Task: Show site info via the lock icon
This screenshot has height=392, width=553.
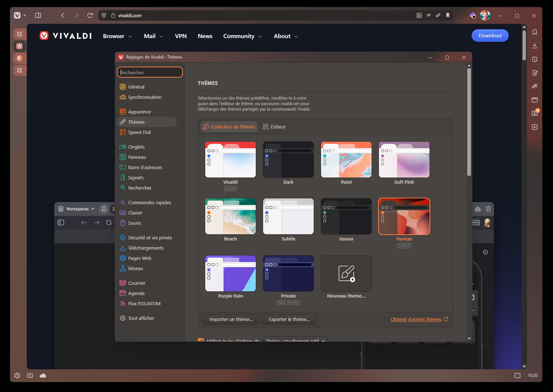Action: point(113,15)
